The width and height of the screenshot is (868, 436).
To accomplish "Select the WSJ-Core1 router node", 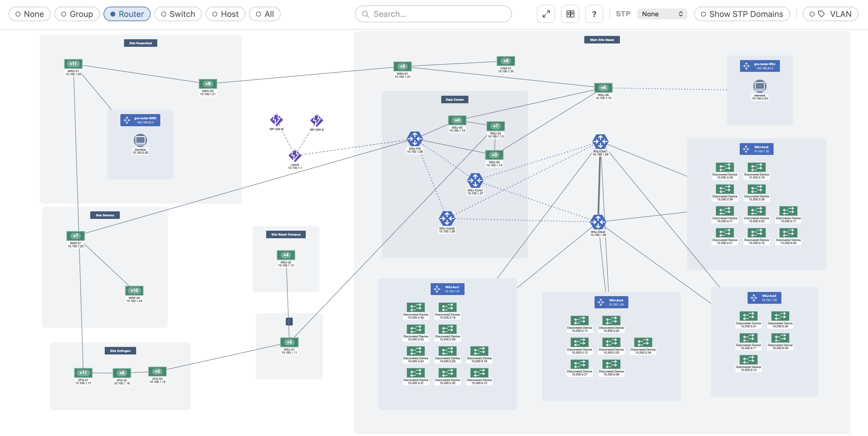I will pyautogui.click(x=475, y=180).
